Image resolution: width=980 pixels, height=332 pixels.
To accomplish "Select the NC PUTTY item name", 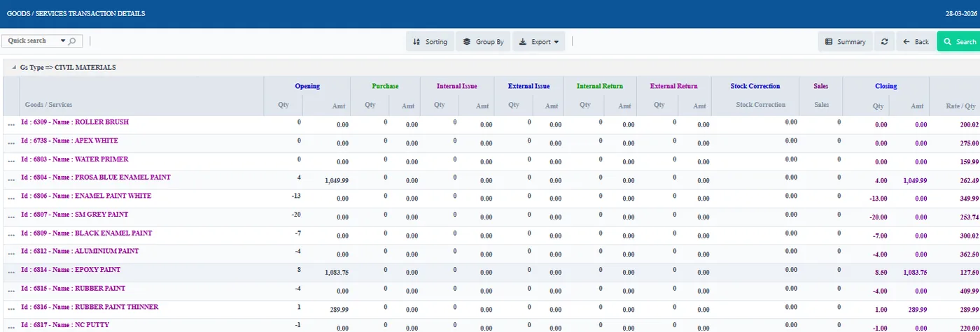I will pos(65,325).
